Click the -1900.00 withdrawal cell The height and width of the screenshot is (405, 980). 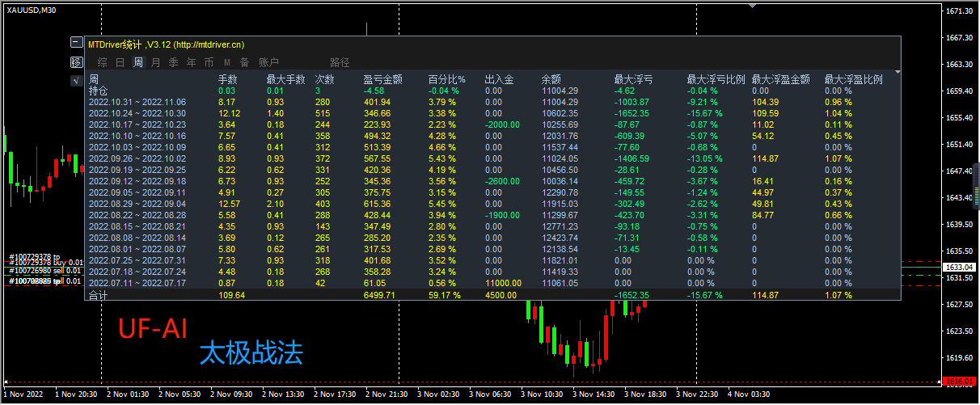pos(502,216)
